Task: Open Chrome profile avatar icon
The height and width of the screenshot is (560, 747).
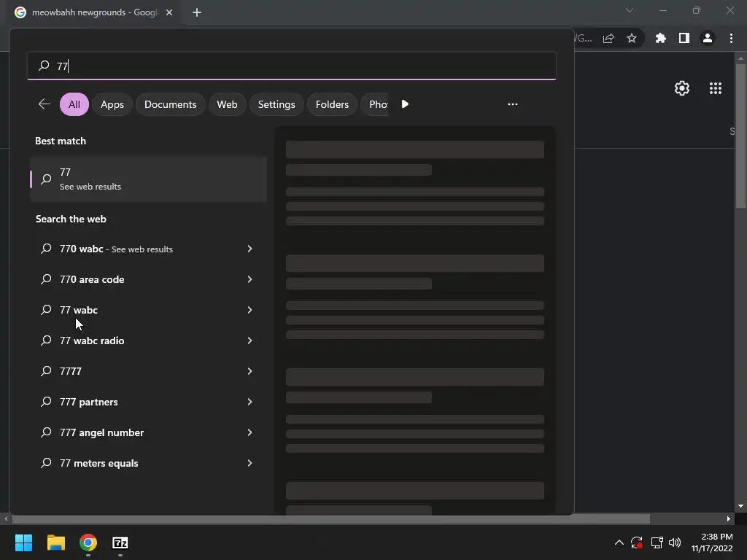Action: pyautogui.click(x=708, y=38)
